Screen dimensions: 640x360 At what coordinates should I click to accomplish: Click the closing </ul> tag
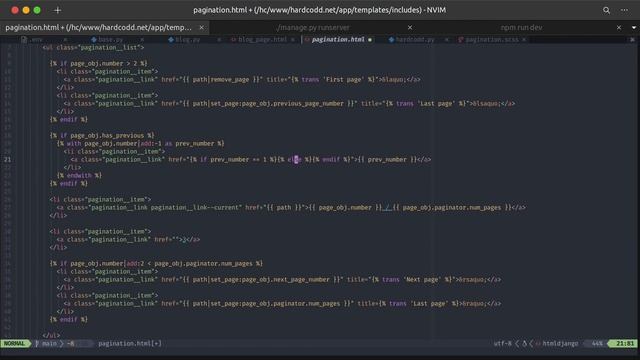[x=51, y=336]
